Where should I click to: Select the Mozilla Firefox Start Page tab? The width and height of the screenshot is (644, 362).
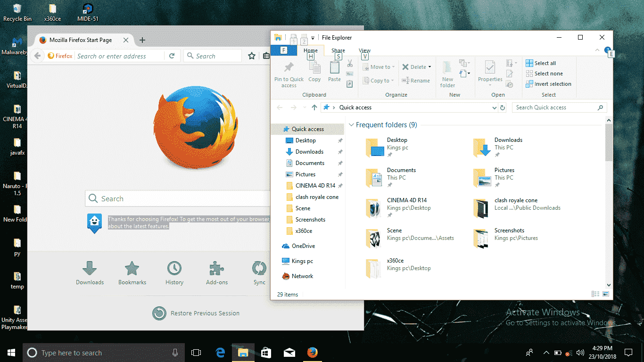coord(84,40)
